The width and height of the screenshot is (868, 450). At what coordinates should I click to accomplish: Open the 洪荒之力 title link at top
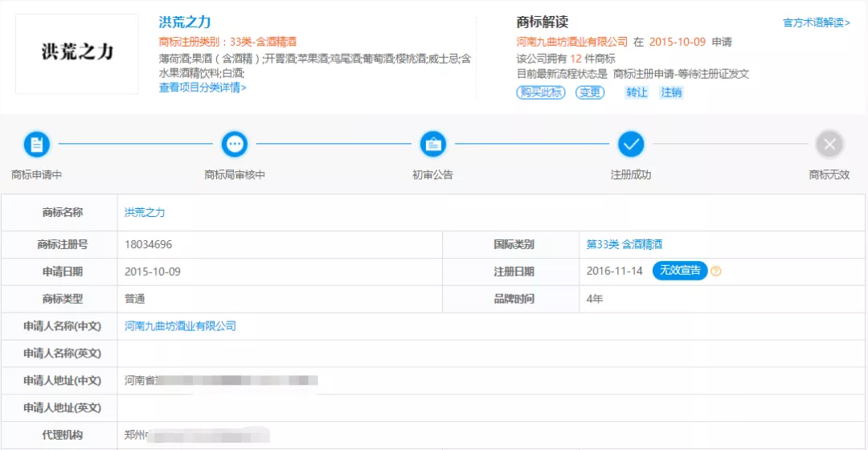pyautogui.click(x=185, y=22)
